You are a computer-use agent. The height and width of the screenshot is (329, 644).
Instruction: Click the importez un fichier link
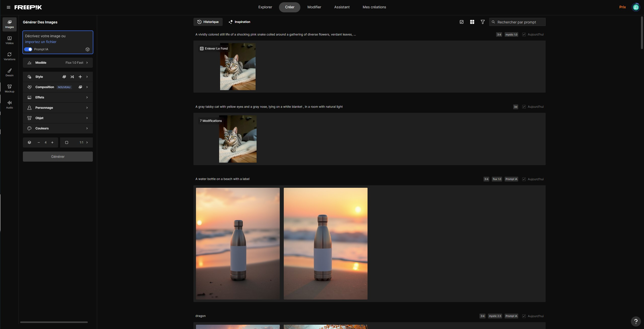pos(41,42)
